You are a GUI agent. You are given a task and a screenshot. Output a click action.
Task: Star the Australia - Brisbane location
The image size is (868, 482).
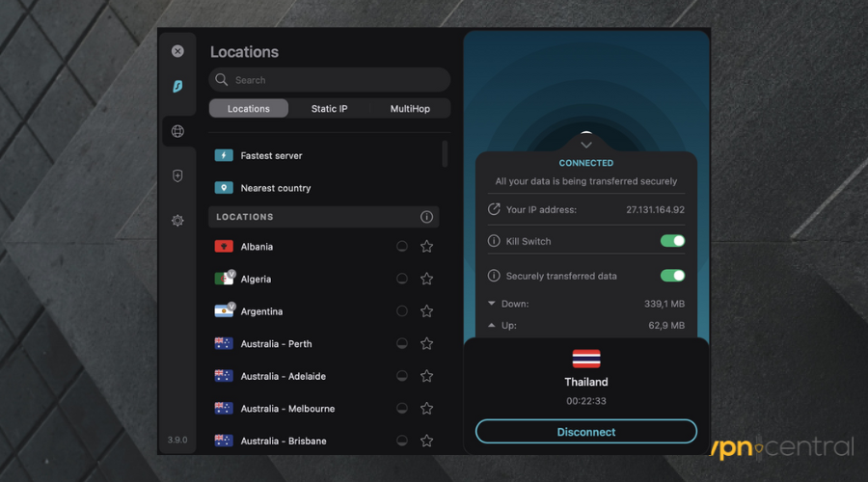[426, 442]
